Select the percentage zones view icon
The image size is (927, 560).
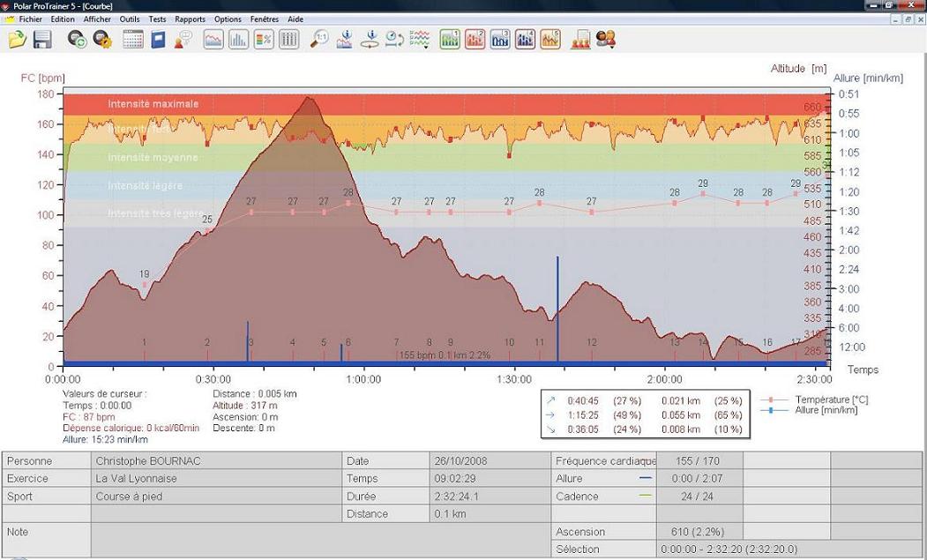[264, 40]
